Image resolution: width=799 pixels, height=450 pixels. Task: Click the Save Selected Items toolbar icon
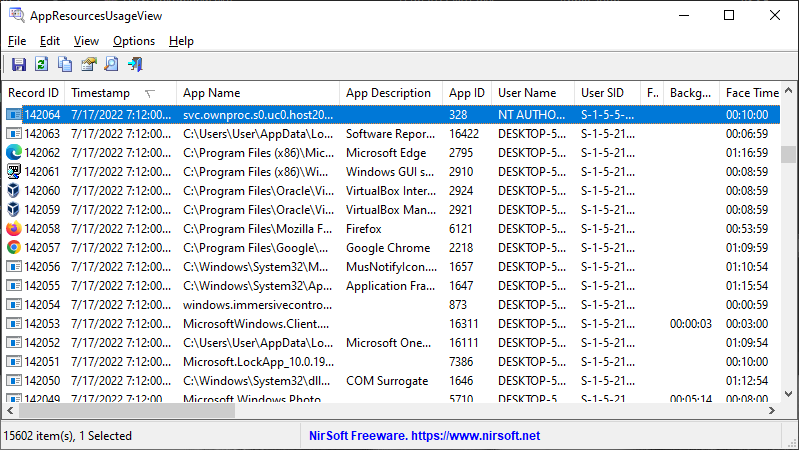(x=19, y=65)
